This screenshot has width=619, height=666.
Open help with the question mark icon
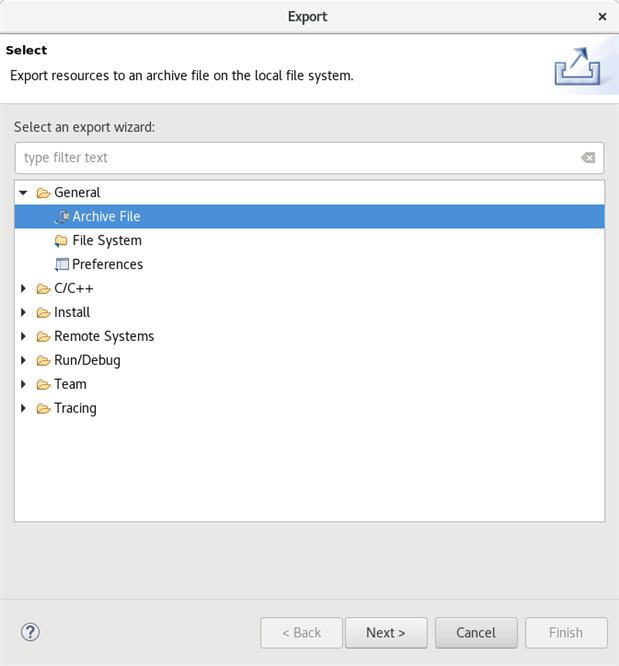click(30, 632)
